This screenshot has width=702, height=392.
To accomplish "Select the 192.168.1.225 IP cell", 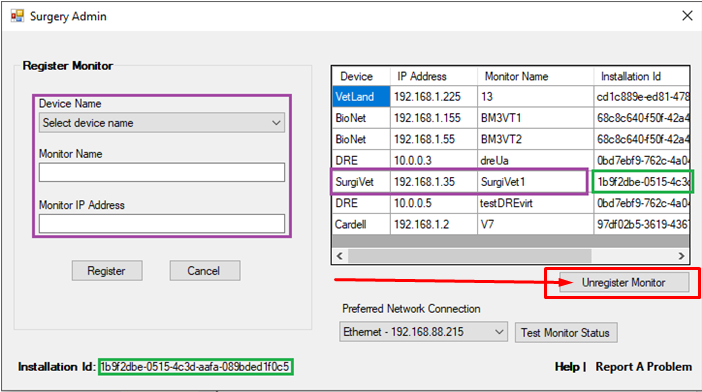I will (434, 97).
